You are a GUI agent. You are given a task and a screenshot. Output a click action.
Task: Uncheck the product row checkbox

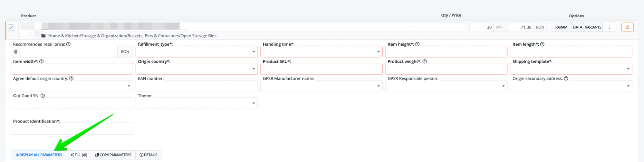point(11,28)
